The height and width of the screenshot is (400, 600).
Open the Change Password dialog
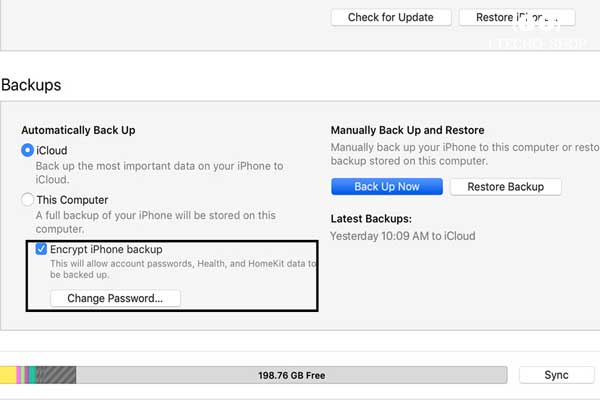click(x=115, y=298)
